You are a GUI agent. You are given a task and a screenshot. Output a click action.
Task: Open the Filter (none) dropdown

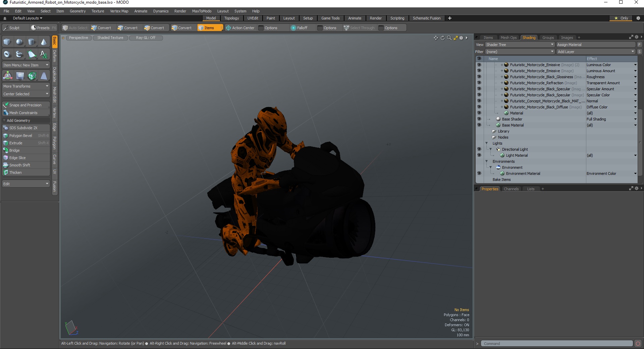520,52
